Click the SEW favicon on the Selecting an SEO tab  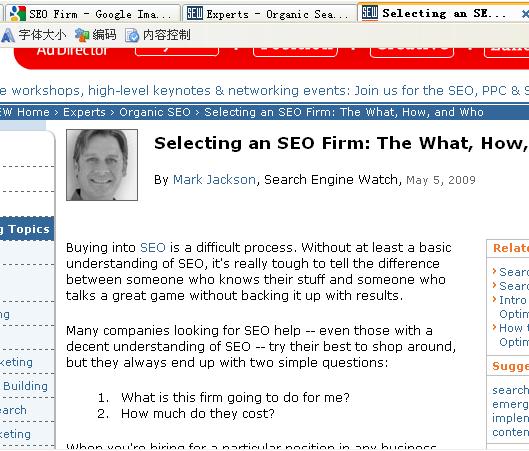tap(370, 12)
